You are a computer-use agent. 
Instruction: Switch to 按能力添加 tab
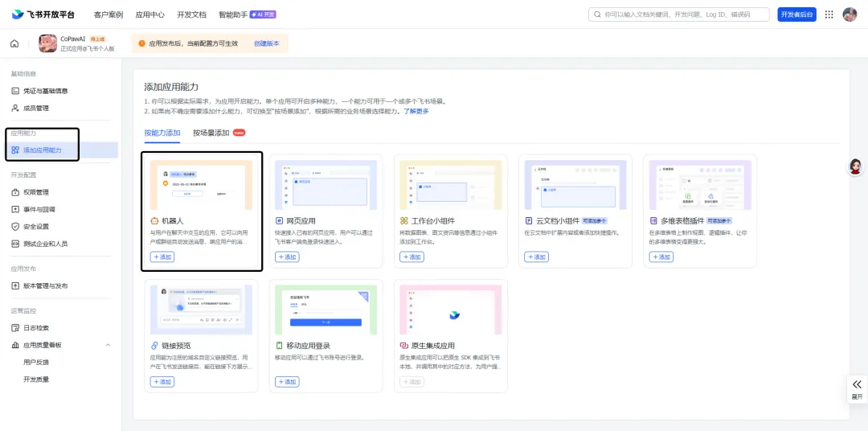tap(162, 133)
